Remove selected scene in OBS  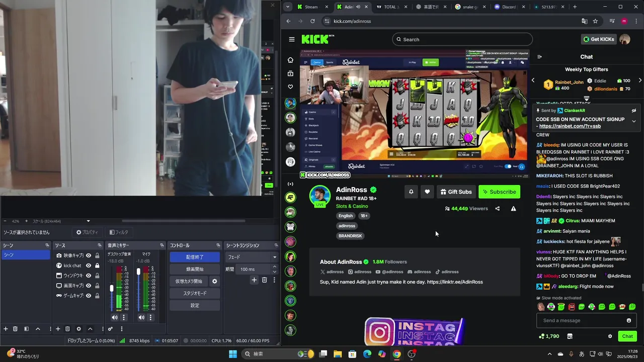pos(15,329)
